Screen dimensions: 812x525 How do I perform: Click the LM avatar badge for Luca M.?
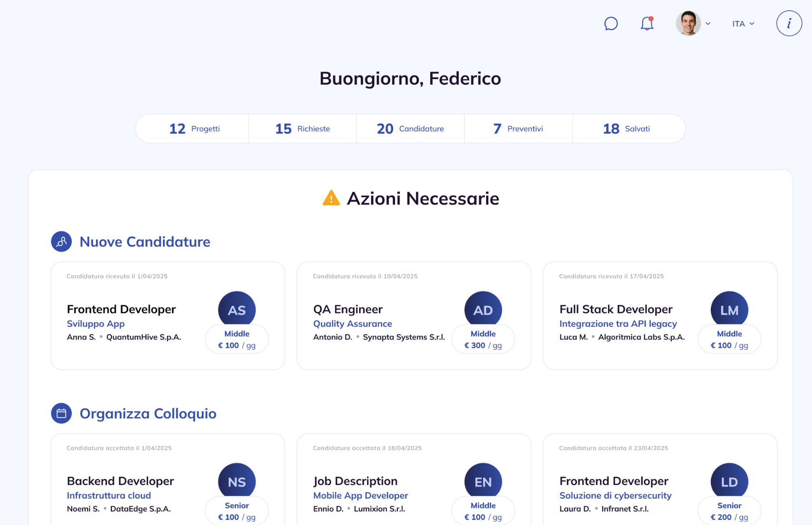tap(729, 309)
